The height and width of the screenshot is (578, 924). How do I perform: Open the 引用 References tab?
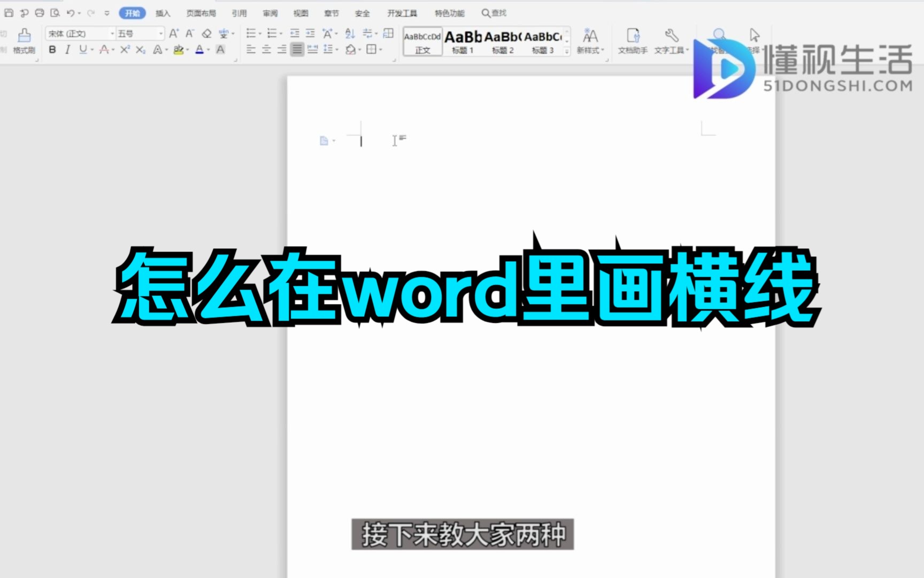(x=239, y=13)
